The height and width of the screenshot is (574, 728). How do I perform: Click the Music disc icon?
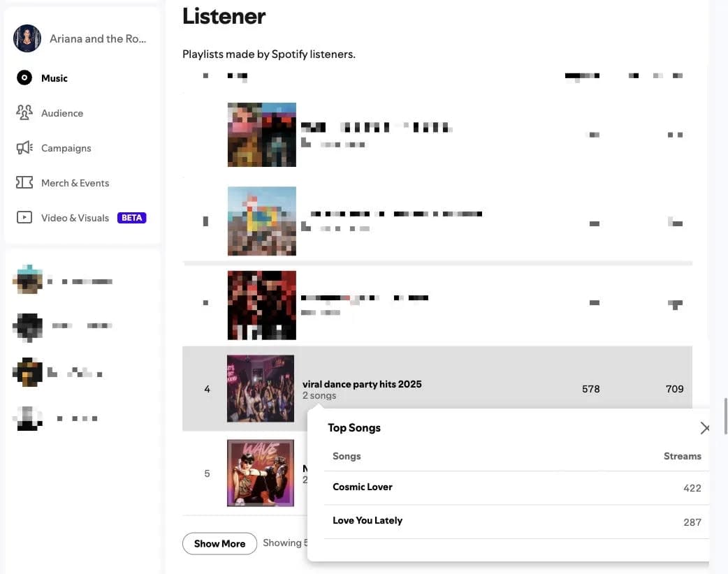pyautogui.click(x=24, y=78)
